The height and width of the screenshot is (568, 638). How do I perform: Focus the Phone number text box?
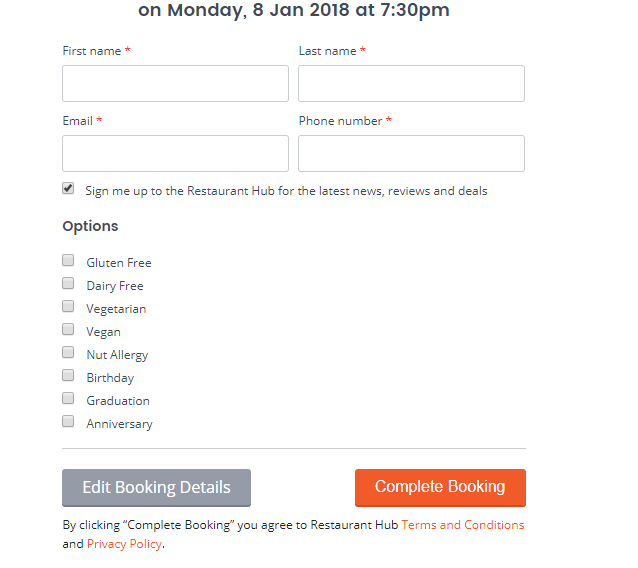pyautogui.click(x=411, y=153)
